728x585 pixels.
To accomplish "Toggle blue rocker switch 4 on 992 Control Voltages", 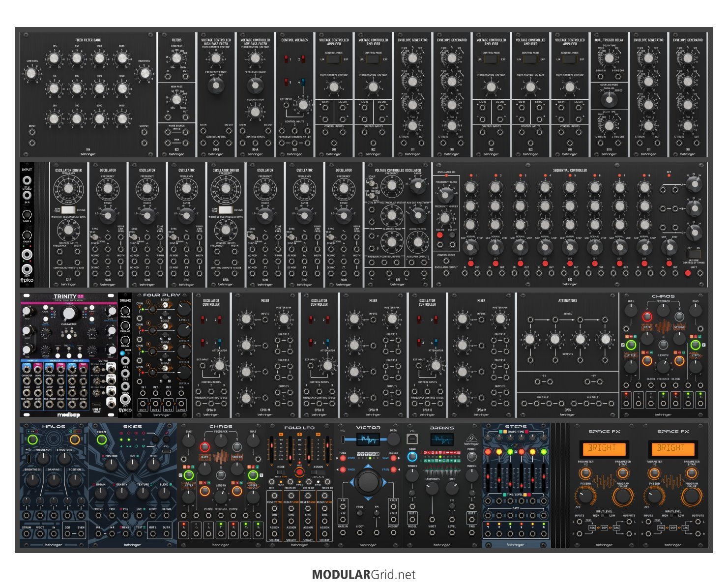I will click(303, 82).
